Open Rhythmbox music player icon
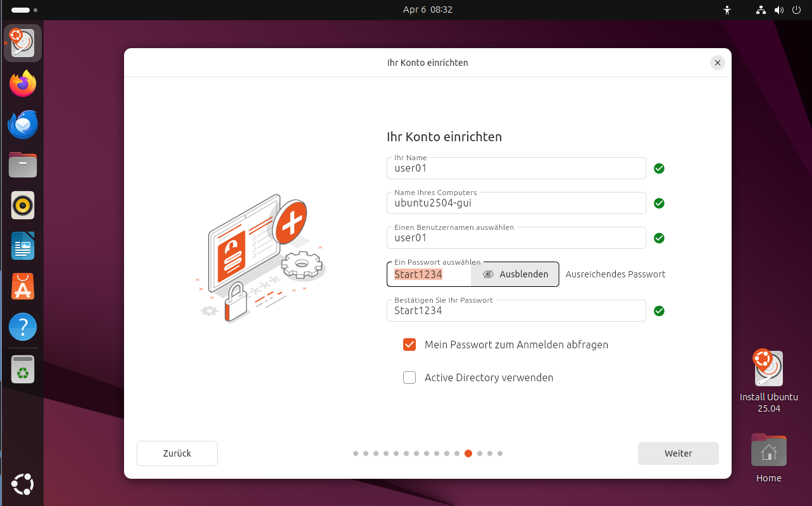 tap(23, 205)
